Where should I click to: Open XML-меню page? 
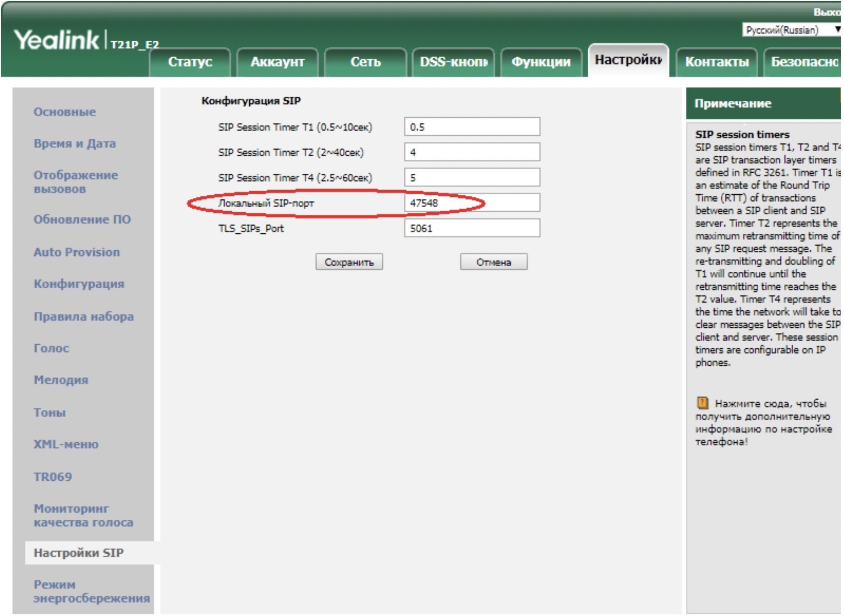click(x=66, y=444)
